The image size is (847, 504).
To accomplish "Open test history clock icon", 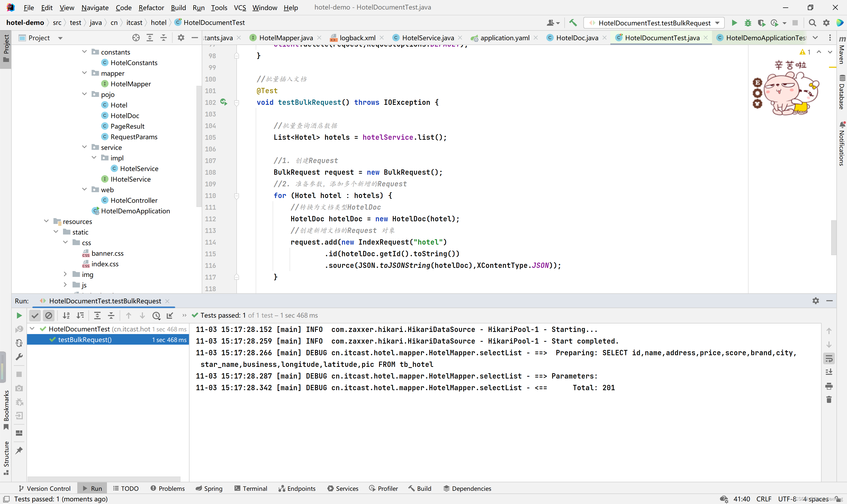I will tap(156, 316).
